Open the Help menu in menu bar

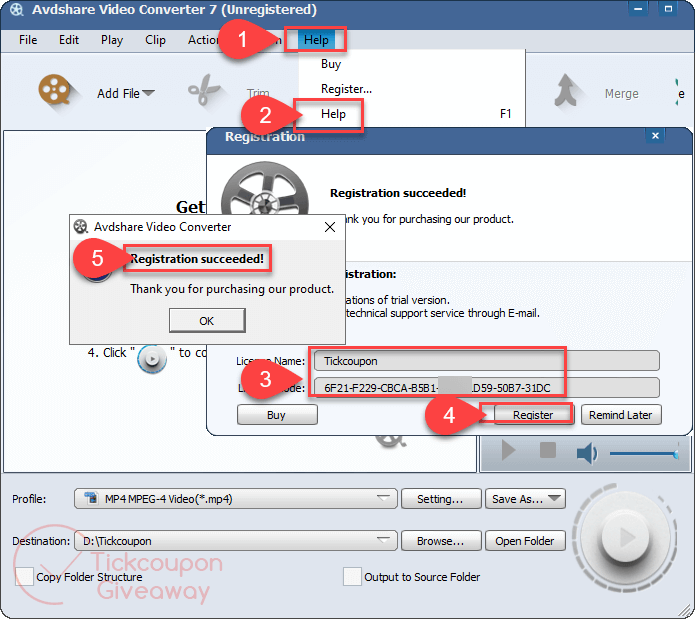pyautogui.click(x=316, y=40)
